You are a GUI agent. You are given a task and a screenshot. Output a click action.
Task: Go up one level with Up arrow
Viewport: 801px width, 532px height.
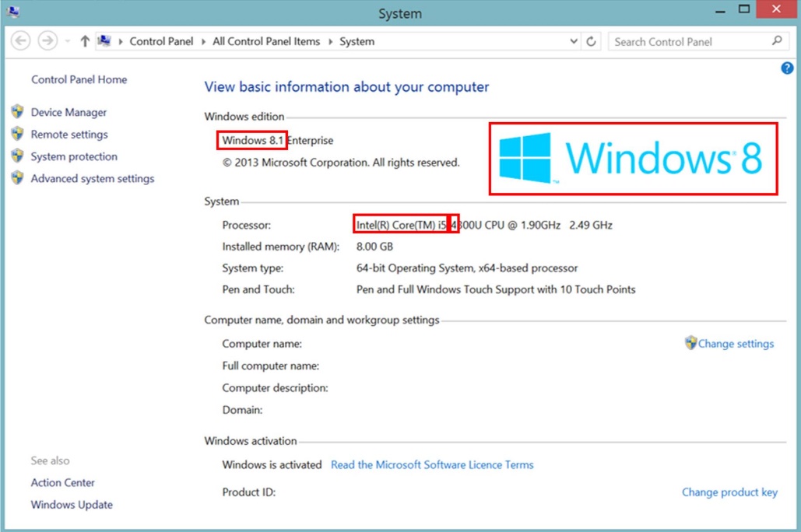(x=85, y=41)
